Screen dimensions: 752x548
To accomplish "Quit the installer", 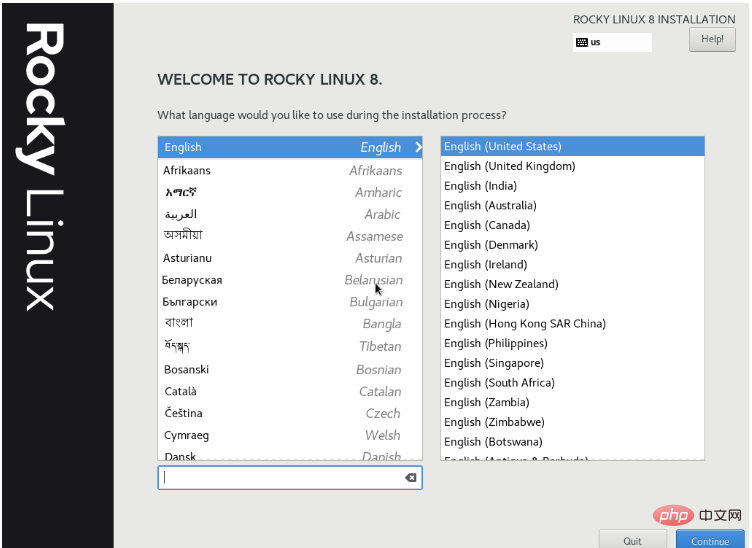I will coord(632,540).
